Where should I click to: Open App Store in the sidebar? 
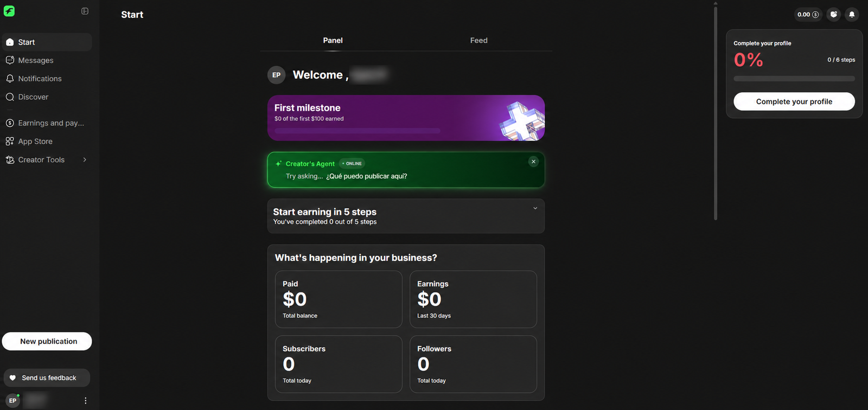[47, 142]
